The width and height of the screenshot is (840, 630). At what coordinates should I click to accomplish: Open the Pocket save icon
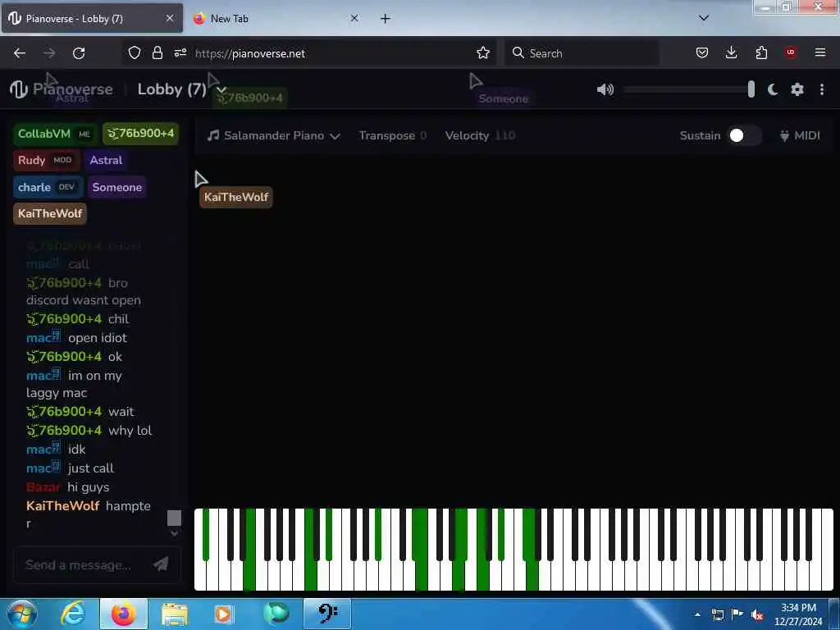coord(702,53)
